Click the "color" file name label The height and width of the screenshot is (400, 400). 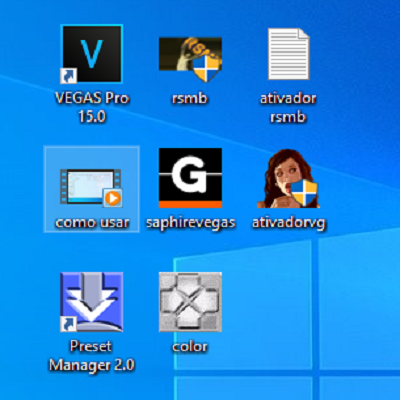tap(190, 346)
